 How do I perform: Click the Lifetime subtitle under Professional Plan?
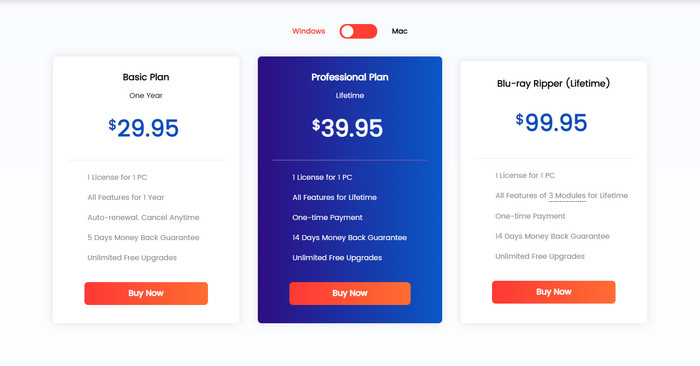tap(350, 96)
